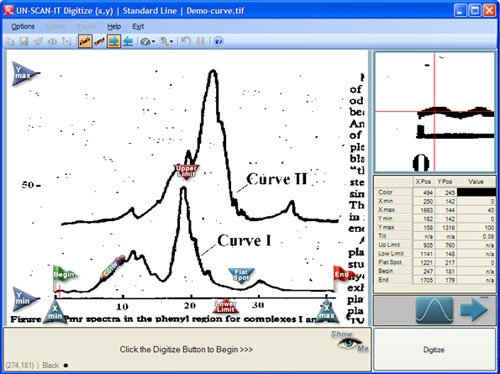Click the blue help question mark icon
The height and width of the screenshot is (374, 500).
click(218, 42)
